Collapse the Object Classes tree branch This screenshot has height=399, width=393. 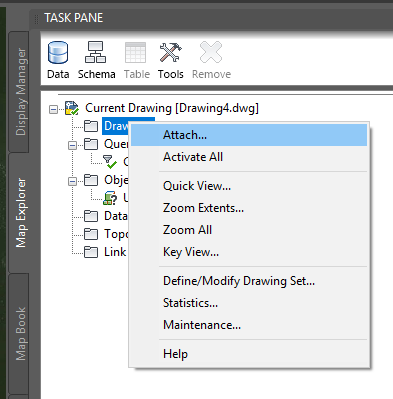[72, 181]
